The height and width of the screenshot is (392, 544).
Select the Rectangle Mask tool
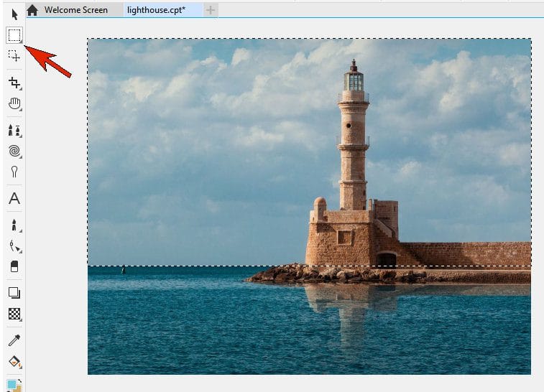[x=14, y=35]
